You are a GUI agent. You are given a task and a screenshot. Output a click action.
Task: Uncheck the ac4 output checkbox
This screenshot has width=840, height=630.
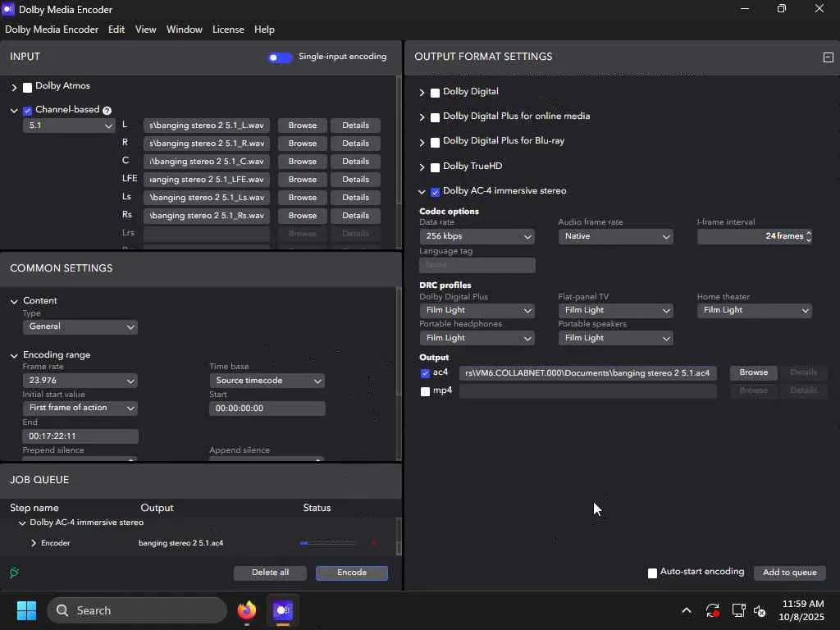(426, 373)
